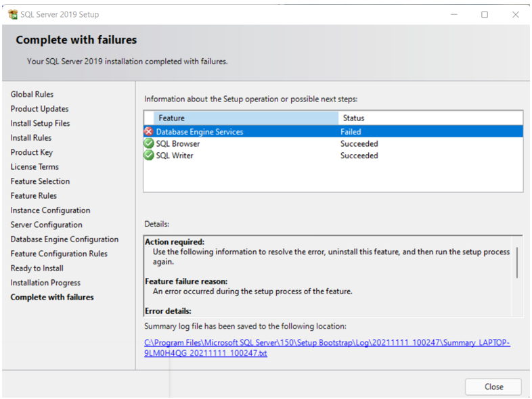Click the Succeeded status for SQL Writer
Screen dimensions: 532x399
(359, 156)
